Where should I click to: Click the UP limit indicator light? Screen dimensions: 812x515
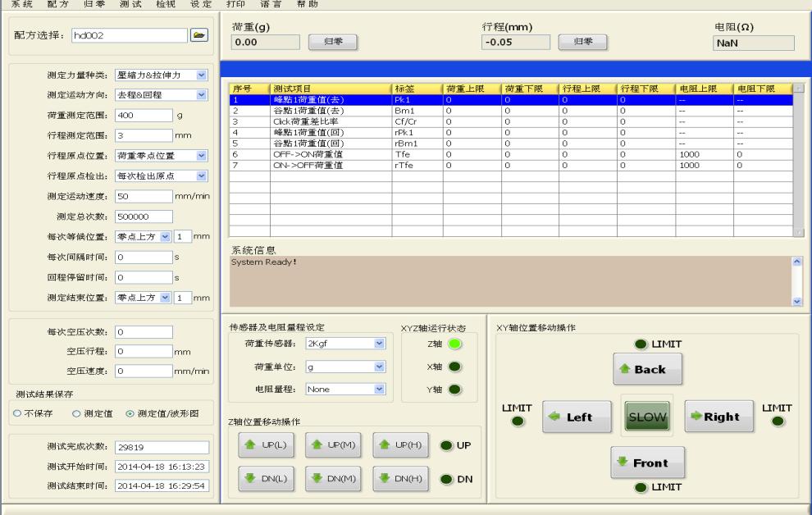click(446, 445)
